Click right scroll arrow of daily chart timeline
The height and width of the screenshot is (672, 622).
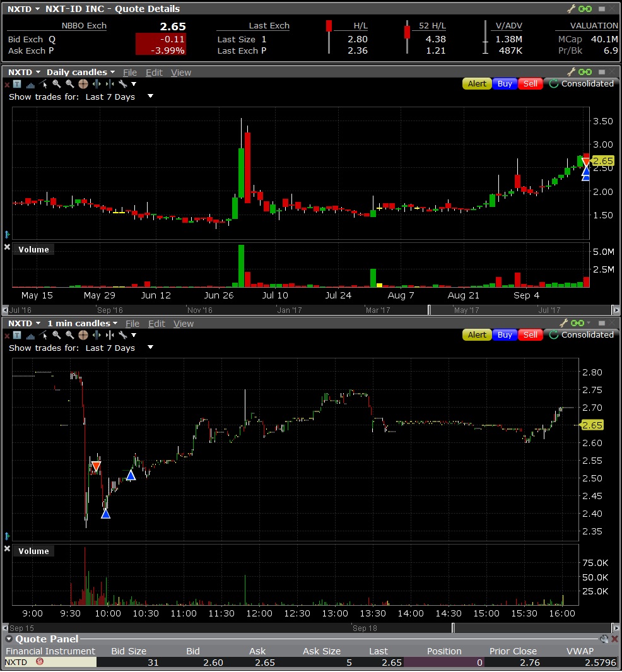tap(616, 310)
